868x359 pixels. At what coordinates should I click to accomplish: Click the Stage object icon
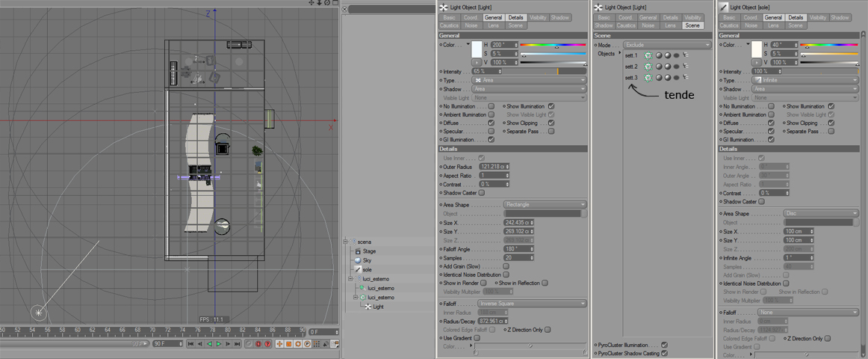tap(358, 251)
